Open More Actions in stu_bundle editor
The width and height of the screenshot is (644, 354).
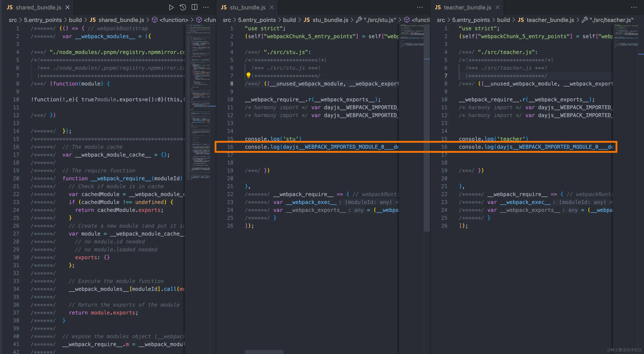pyautogui.click(x=420, y=7)
